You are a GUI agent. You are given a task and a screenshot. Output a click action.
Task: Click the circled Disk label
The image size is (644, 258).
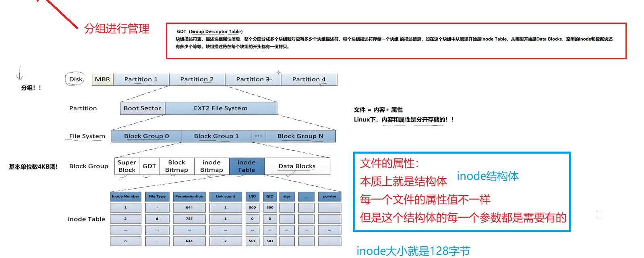[x=75, y=79]
